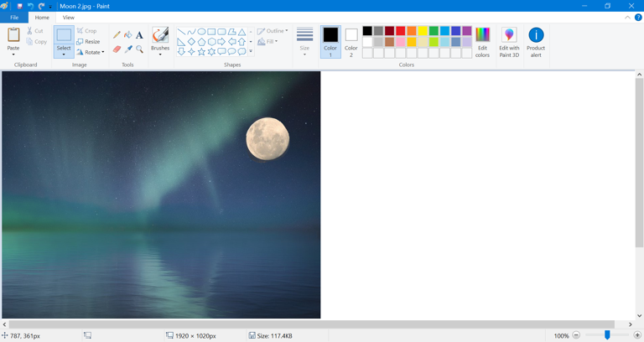
Task: Click the Product alert icon
Action: [x=536, y=41]
